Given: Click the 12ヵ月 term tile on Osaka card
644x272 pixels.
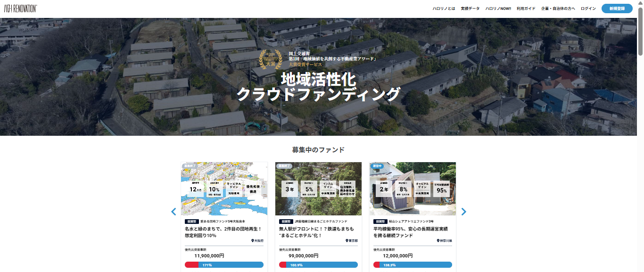Looking at the screenshot, I should (195, 189).
